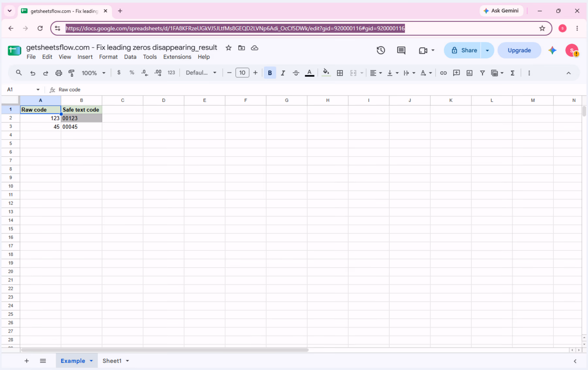The height and width of the screenshot is (370, 588).
Task: Open the Gemini sparkle in Sheets
Action: click(x=552, y=50)
